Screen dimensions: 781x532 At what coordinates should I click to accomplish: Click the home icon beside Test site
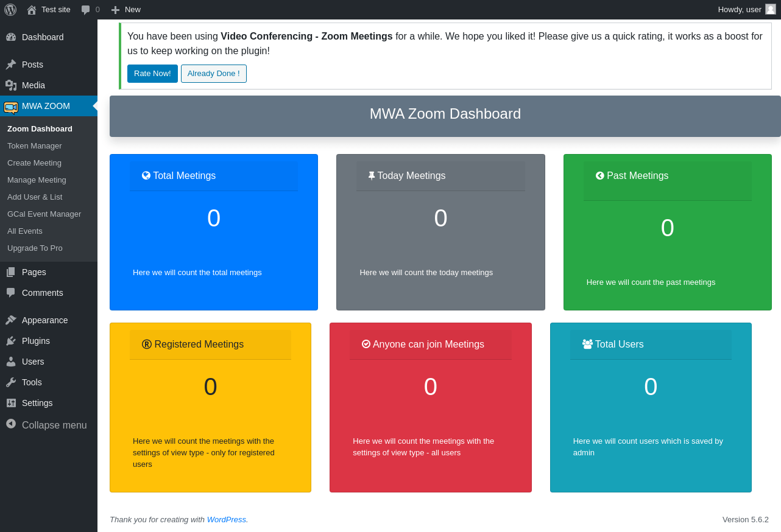[x=32, y=10]
